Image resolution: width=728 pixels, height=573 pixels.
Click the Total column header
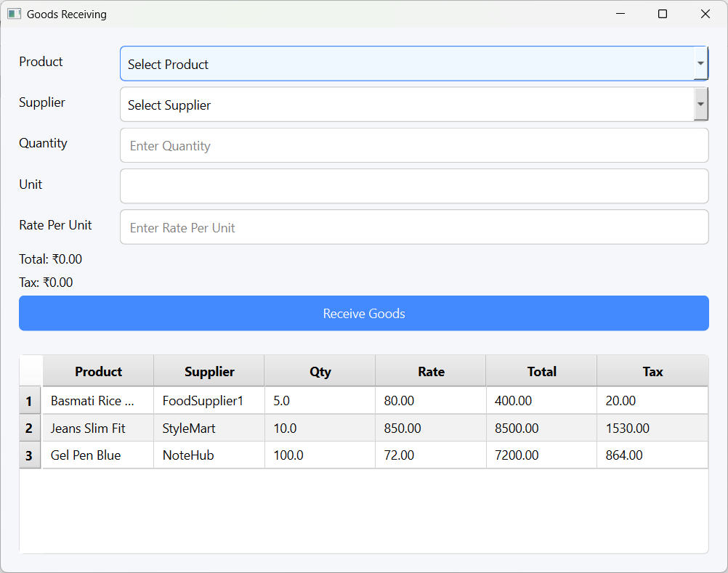(541, 371)
